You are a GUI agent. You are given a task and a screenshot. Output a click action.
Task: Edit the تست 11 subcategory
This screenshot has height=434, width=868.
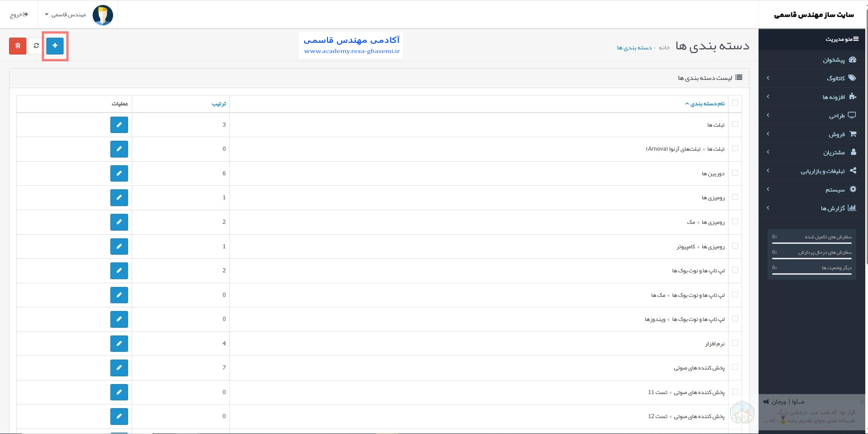[x=119, y=392]
